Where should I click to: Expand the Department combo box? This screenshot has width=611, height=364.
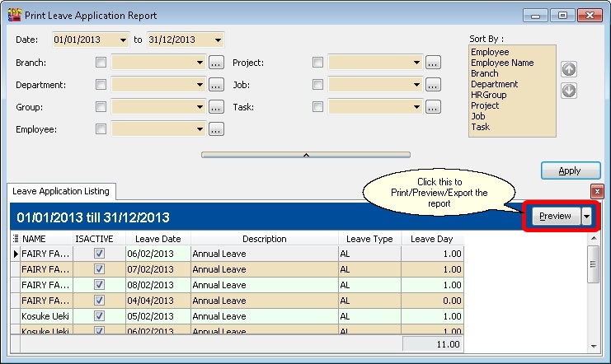[200, 85]
